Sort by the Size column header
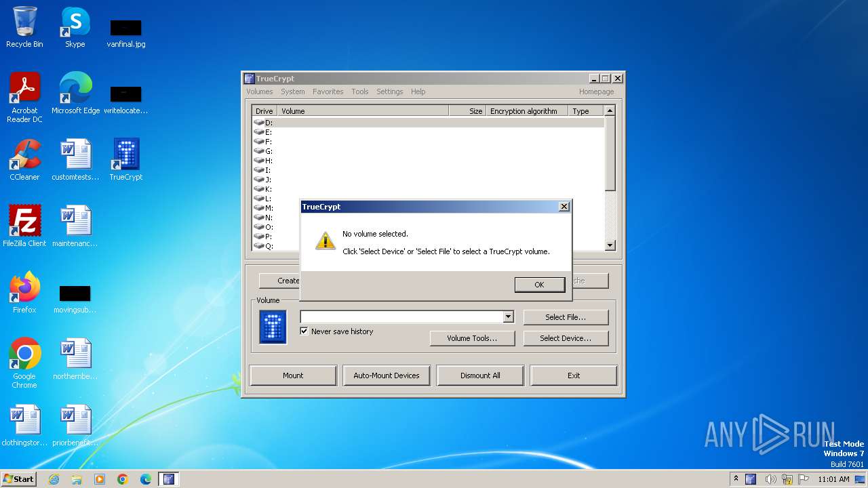This screenshot has height=488, width=868. [x=467, y=111]
